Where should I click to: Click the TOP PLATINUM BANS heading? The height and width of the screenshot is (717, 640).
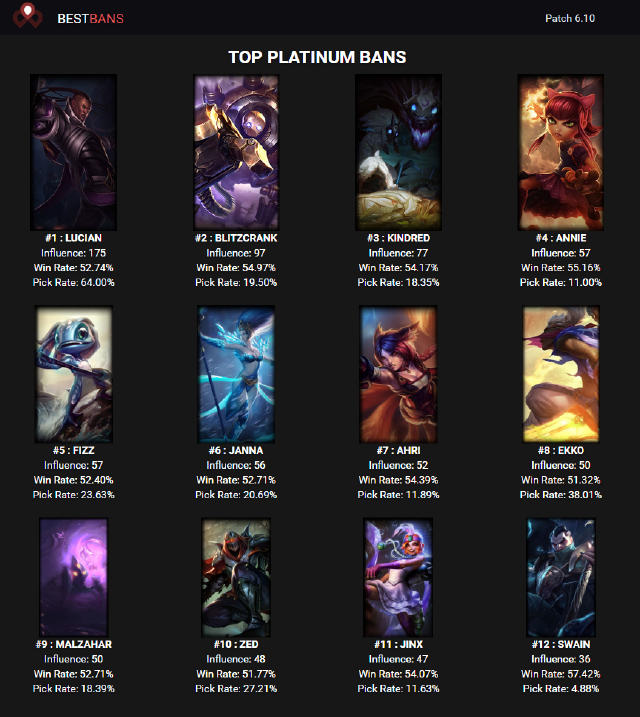[x=317, y=57]
